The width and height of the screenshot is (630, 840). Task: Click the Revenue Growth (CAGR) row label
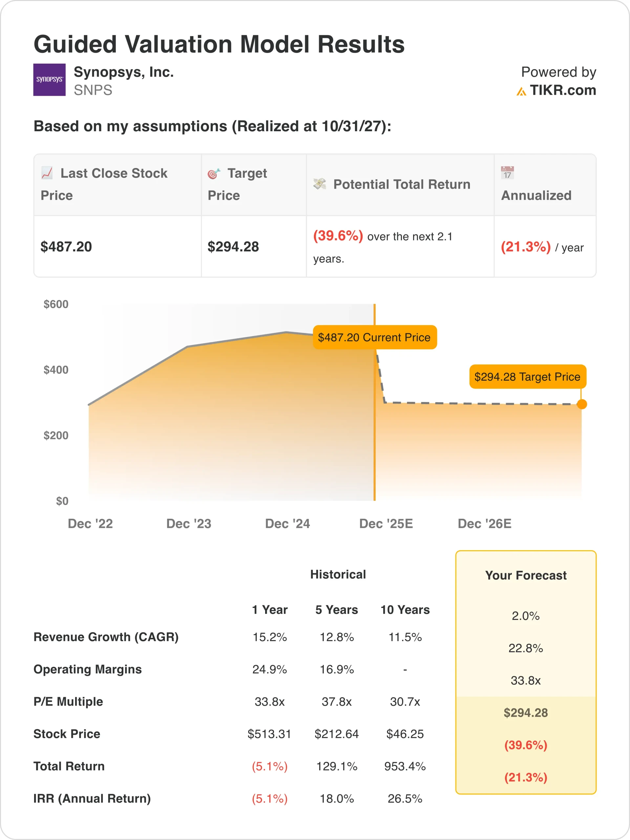(x=106, y=637)
